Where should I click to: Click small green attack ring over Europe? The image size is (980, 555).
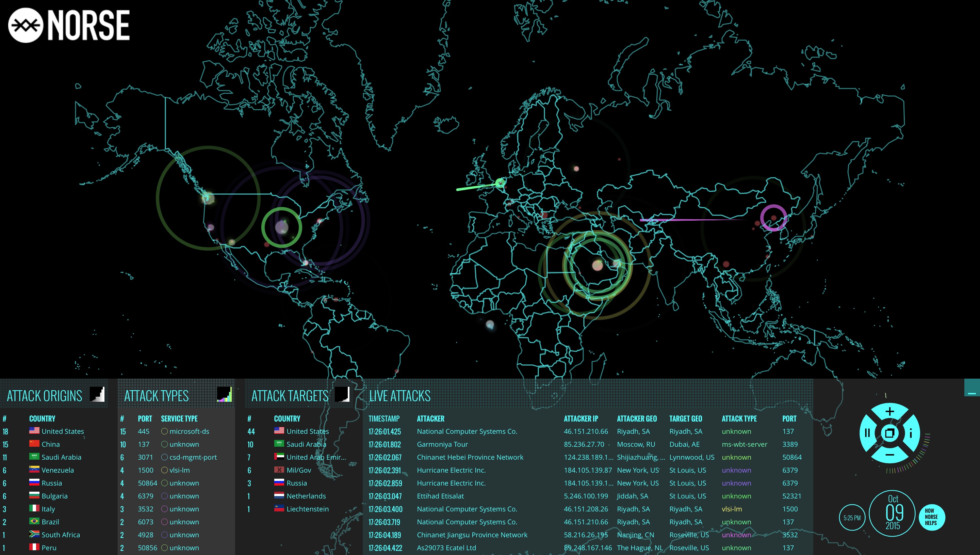[x=500, y=183]
